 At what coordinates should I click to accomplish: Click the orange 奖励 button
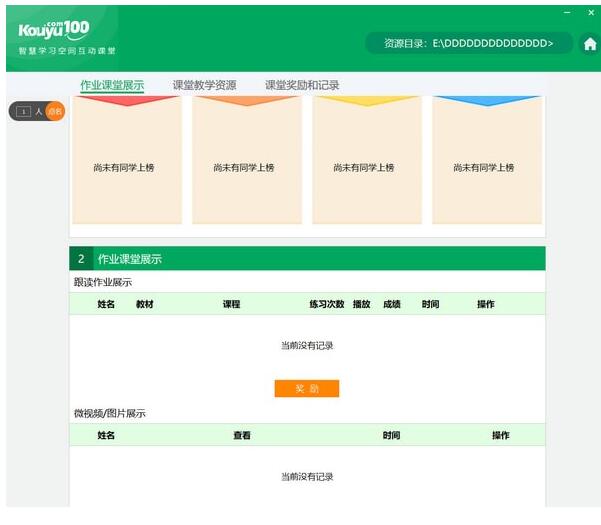(x=307, y=388)
